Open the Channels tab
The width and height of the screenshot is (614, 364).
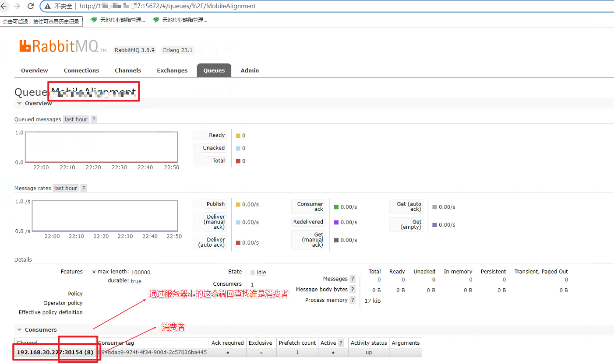(128, 70)
